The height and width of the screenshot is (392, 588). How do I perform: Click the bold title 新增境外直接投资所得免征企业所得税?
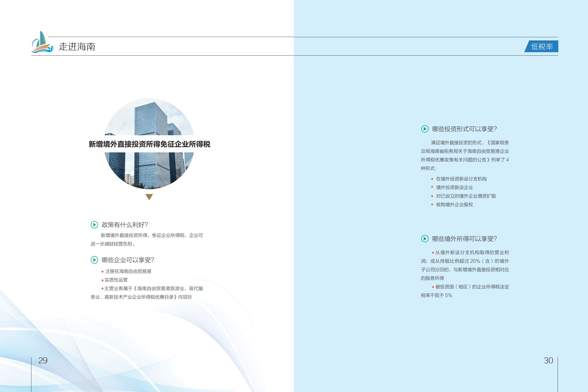(149, 144)
